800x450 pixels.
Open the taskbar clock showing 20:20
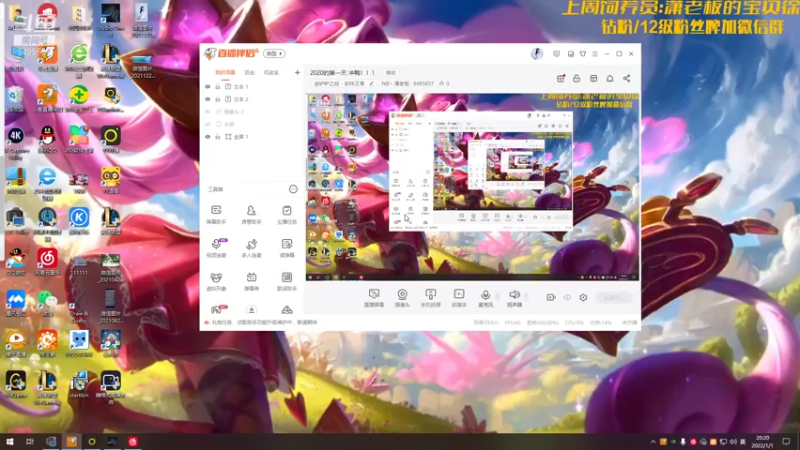[762, 441]
